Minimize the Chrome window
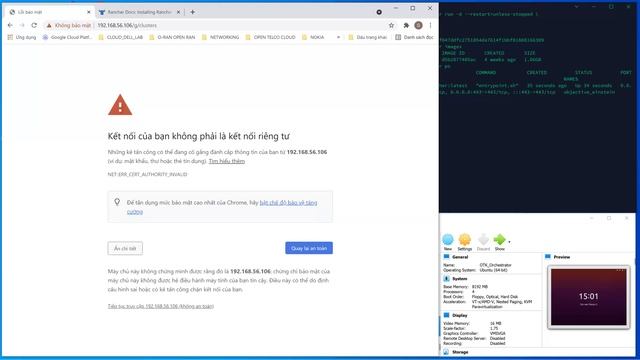Viewport: 640px width, 360px height. pyautogui.click(x=396, y=8)
